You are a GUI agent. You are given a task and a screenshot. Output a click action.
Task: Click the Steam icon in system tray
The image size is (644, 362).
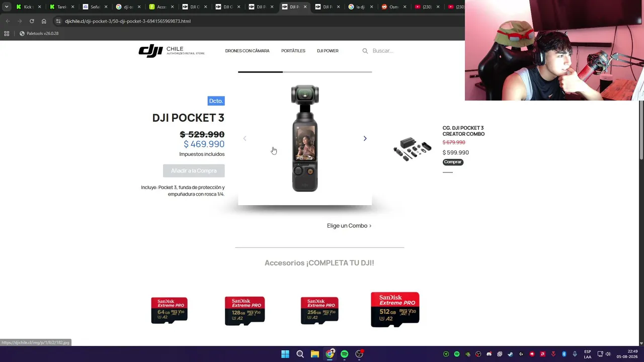point(510,354)
